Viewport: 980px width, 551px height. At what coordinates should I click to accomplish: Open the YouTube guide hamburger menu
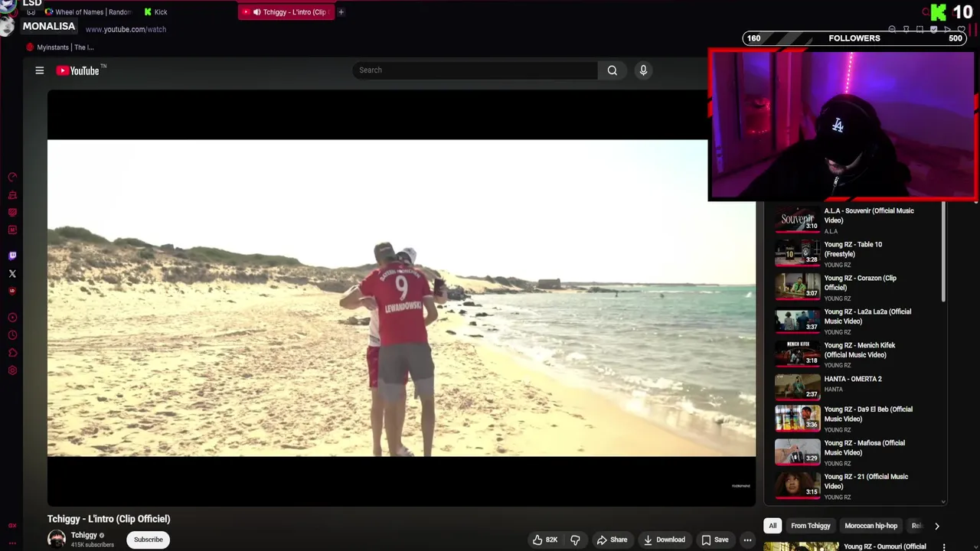tap(40, 70)
